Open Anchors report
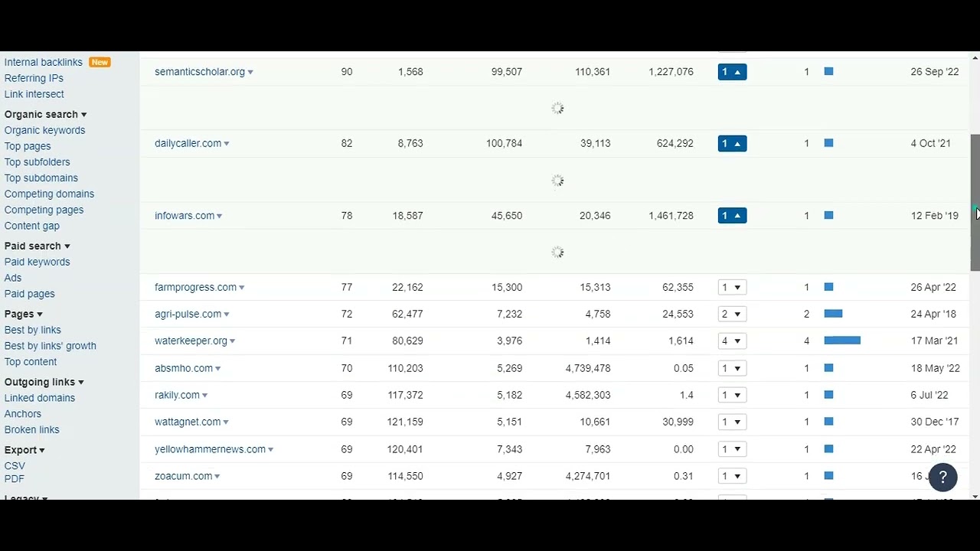 [x=23, y=414]
